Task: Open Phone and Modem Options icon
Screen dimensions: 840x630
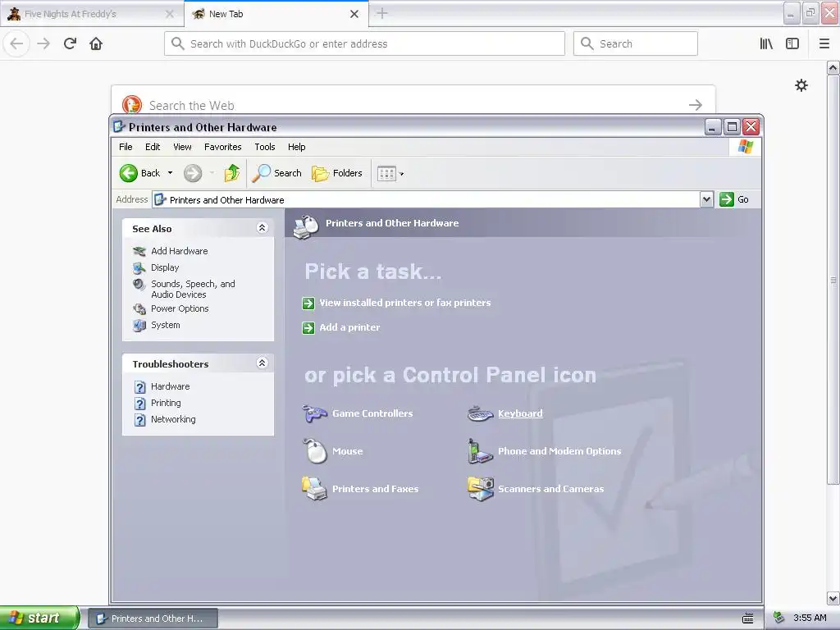Action: pyautogui.click(x=480, y=451)
